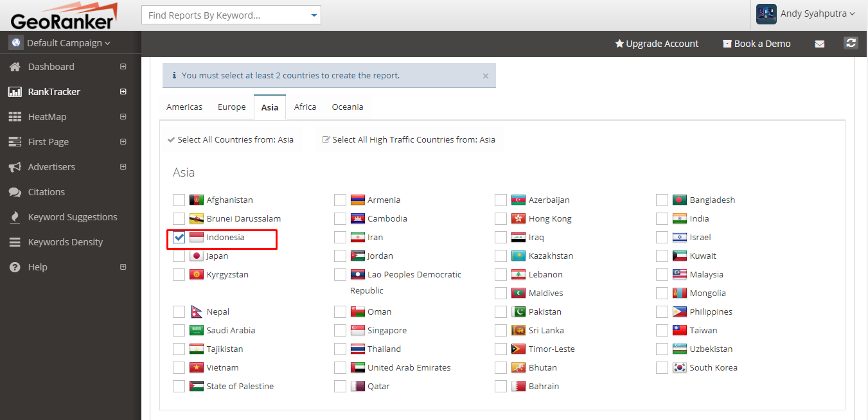Switch to the Americas tab
This screenshot has width=868, height=420.
click(x=184, y=107)
